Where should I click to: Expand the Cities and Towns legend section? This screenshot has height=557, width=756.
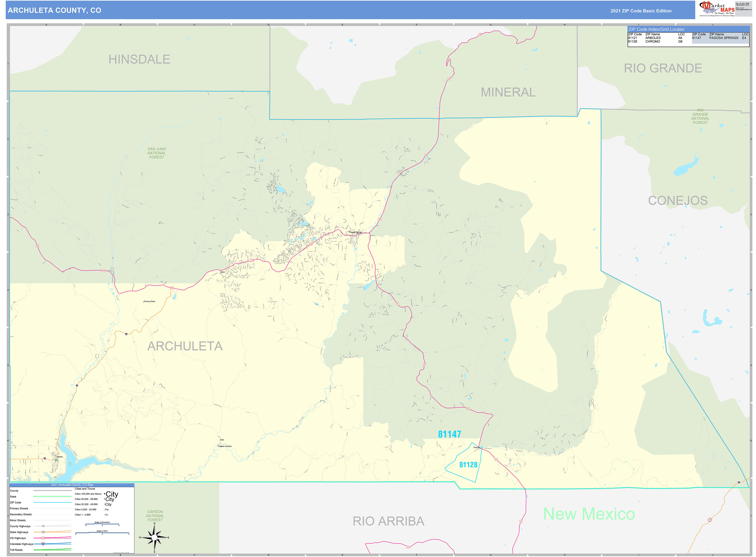coord(85,489)
